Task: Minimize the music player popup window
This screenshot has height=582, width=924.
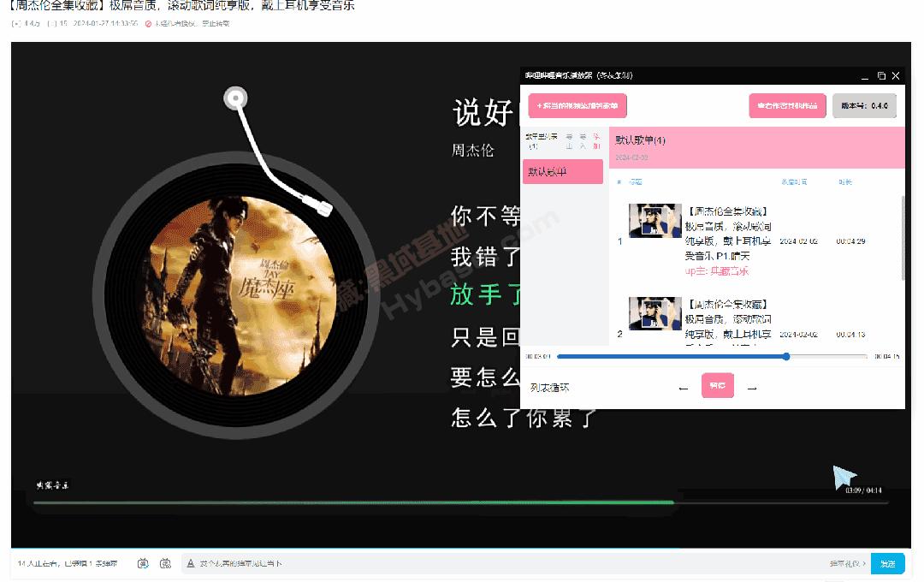Action: 864,76
